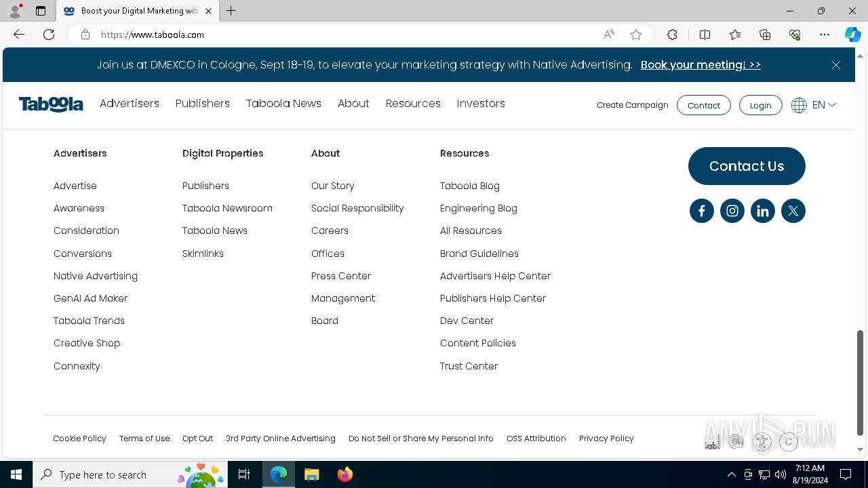Open Social Responsibility link
This screenshot has height=488, width=868.
tap(357, 208)
